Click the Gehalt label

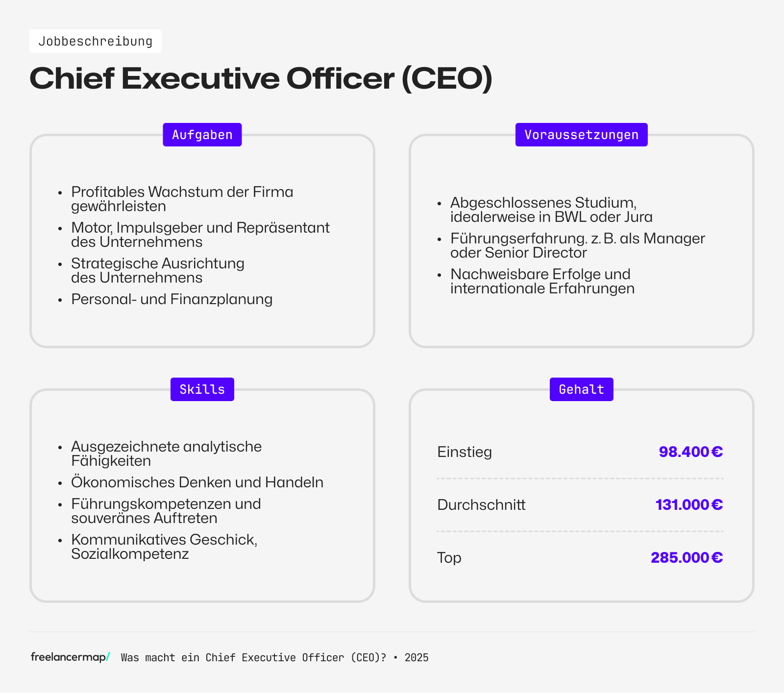click(581, 389)
